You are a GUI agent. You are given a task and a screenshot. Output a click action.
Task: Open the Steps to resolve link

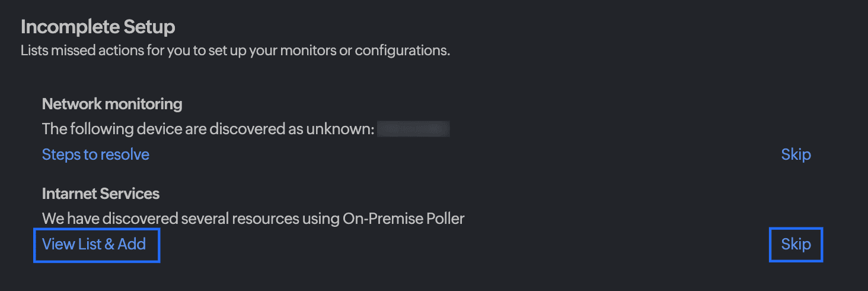[x=95, y=154]
